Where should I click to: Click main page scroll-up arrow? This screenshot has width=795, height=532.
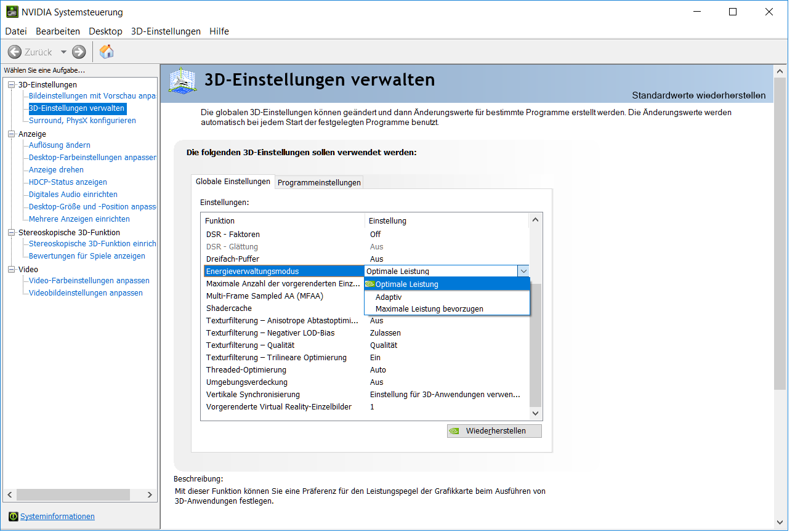point(780,71)
